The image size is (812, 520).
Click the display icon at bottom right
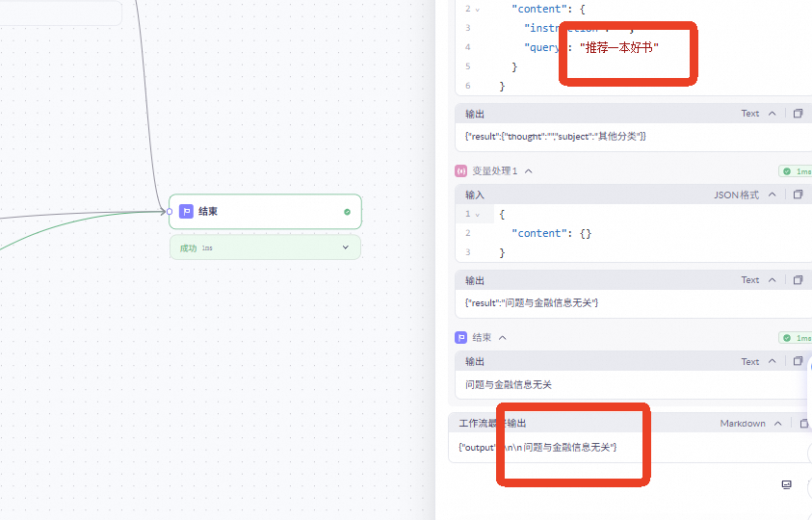[786, 484]
